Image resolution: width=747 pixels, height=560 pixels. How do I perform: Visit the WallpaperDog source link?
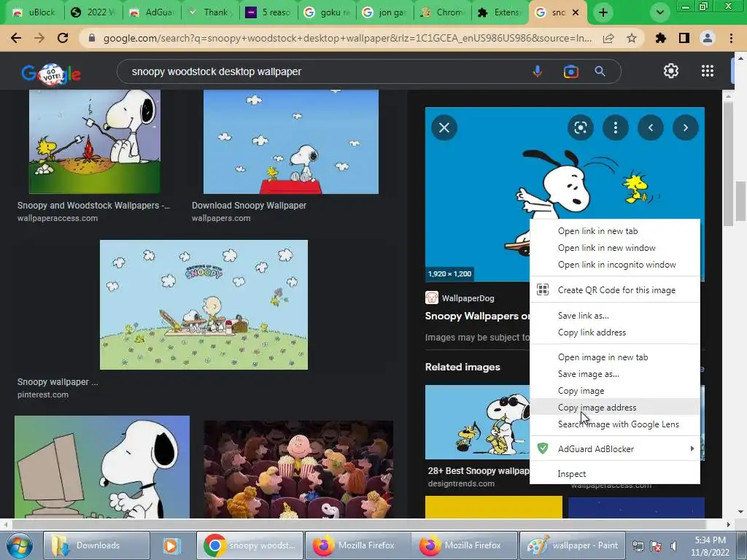coord(460,298)
